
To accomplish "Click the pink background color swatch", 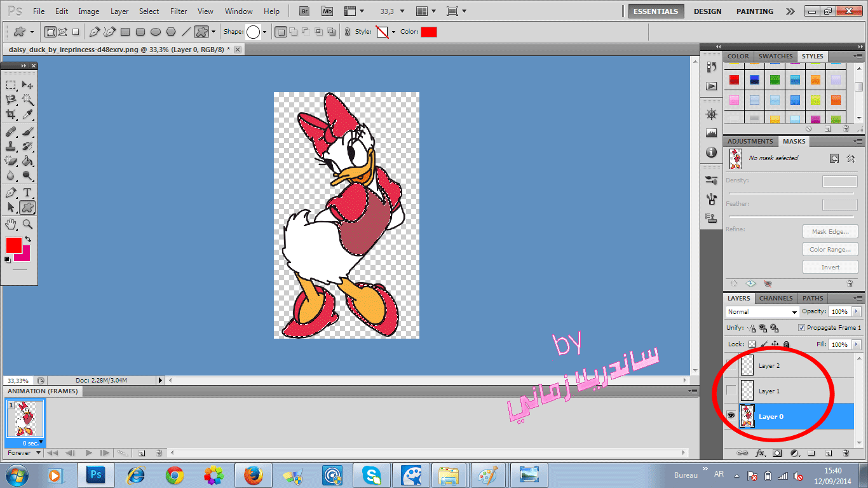I will (x=25, y=255).
